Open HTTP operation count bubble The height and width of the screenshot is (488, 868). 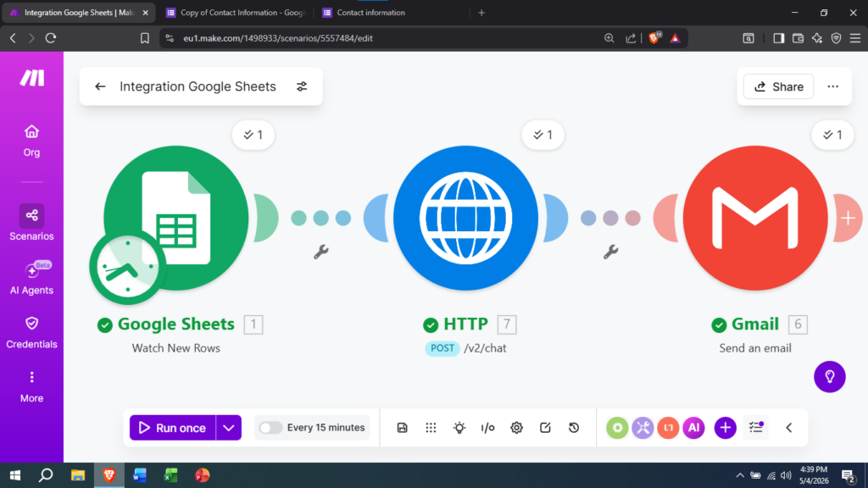543,135
